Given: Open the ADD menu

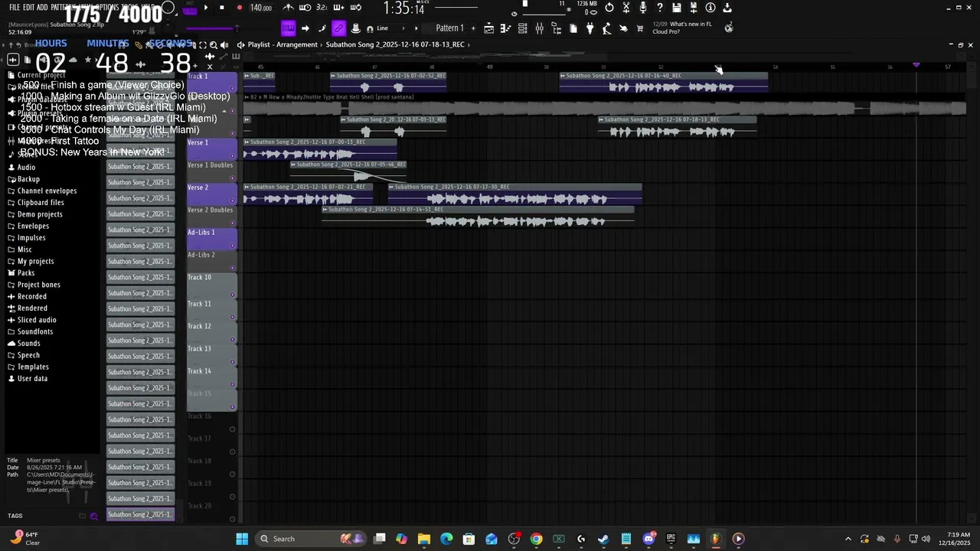Looking at the screenshot, I should (42, 7).
